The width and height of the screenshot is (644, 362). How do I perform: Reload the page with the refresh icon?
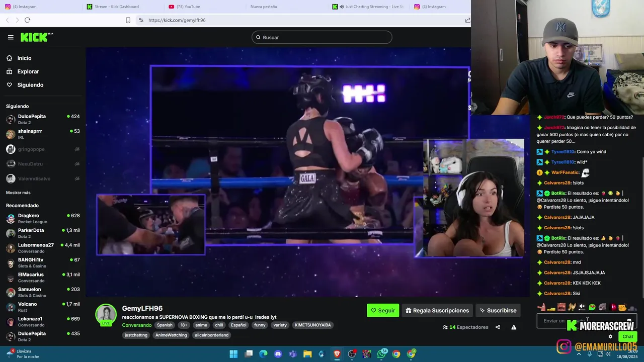27,20
